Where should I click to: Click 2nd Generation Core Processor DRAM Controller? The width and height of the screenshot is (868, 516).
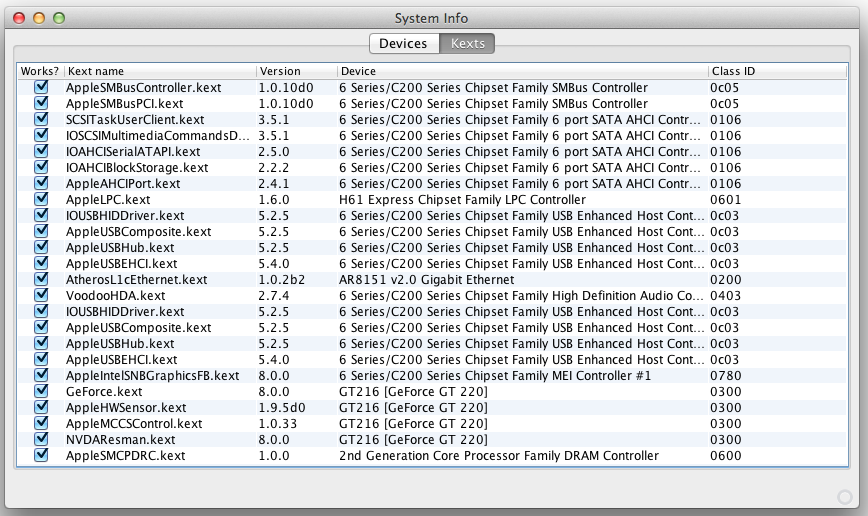click(499, 456)
